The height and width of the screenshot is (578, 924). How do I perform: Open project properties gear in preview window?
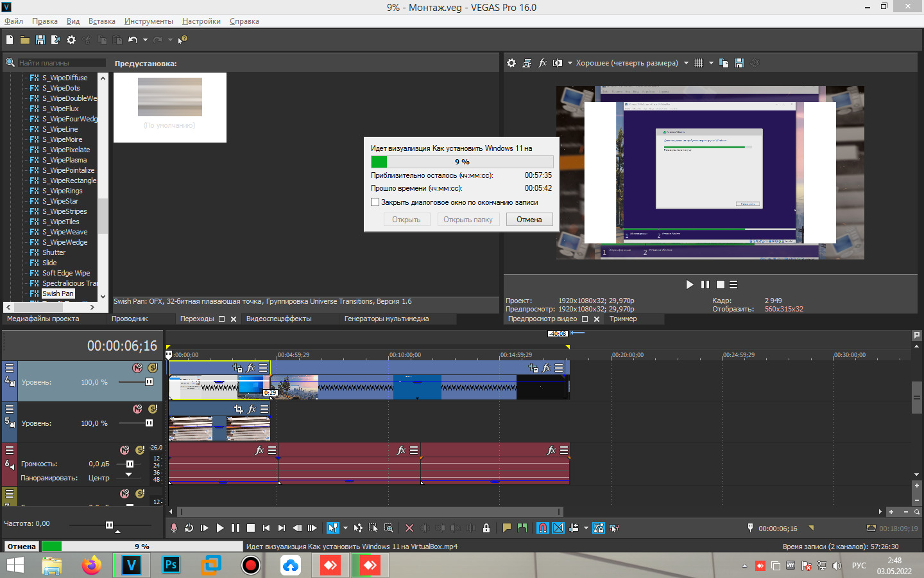(x=511, y=63)
